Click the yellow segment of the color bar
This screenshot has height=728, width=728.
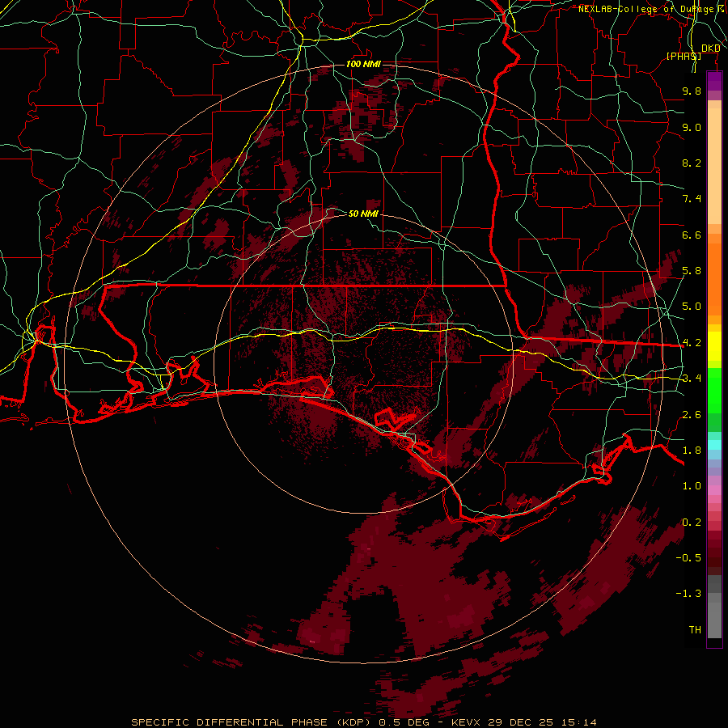coord(714,346)
